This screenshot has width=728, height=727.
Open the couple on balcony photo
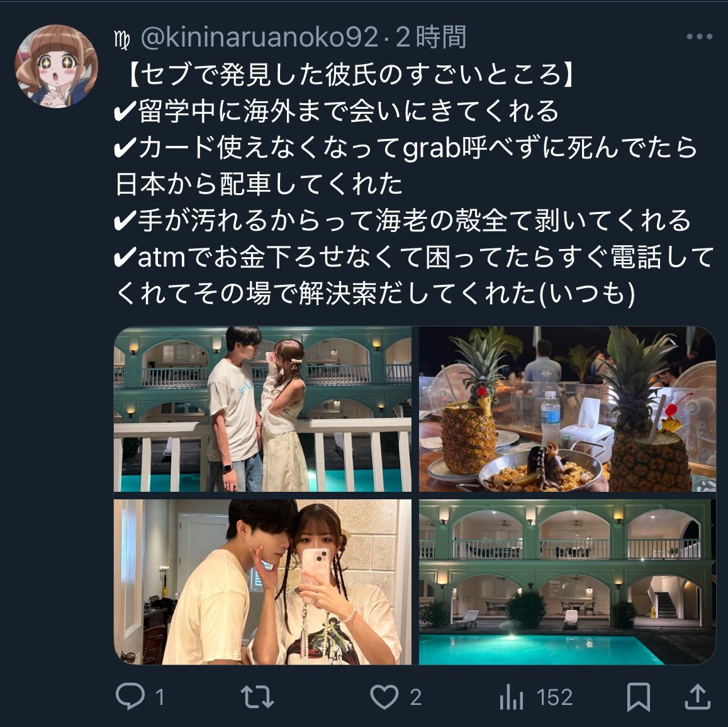point(262,409)
